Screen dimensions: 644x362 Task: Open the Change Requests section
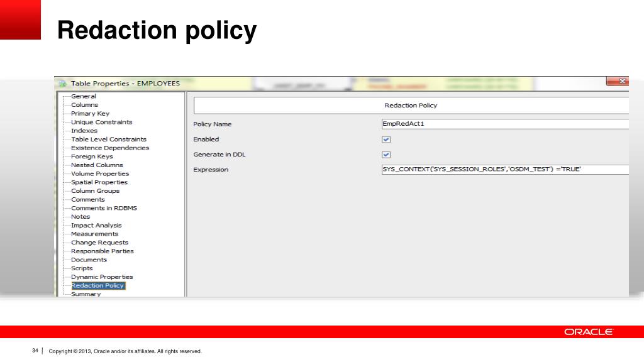click(99, 243)
